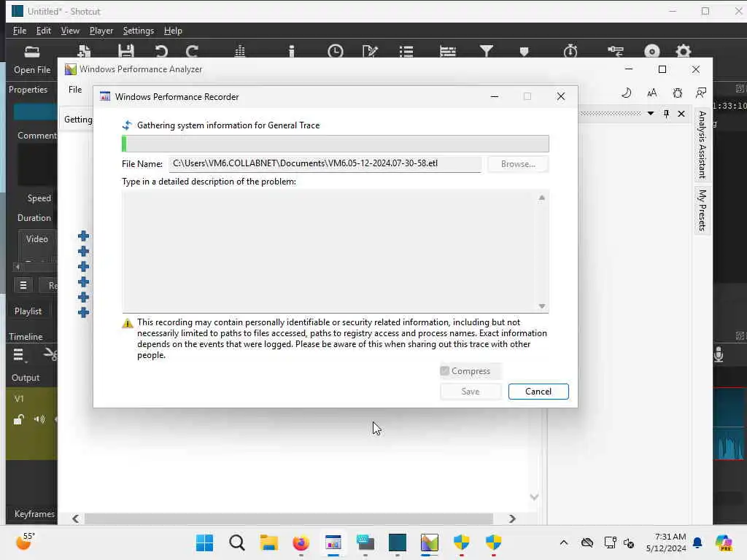Open the Shotcut Edit menu
This screenshot has height=560, width=747.
(43, 31)
